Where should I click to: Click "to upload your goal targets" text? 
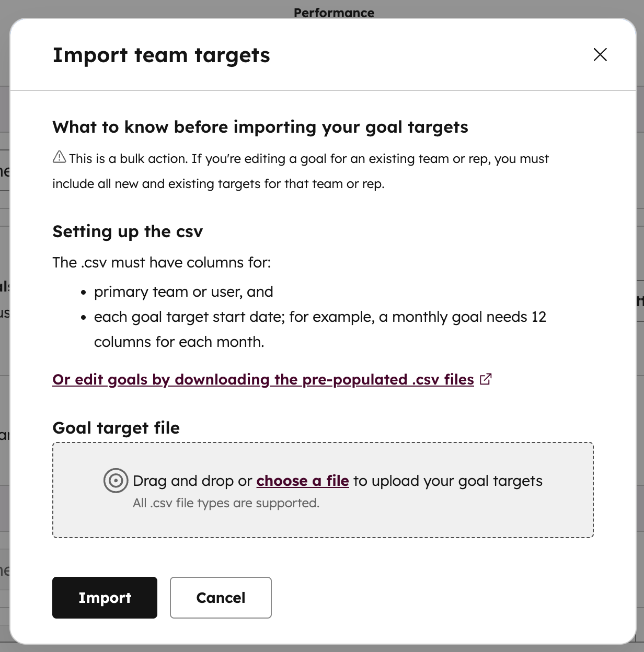coord(448,481)
